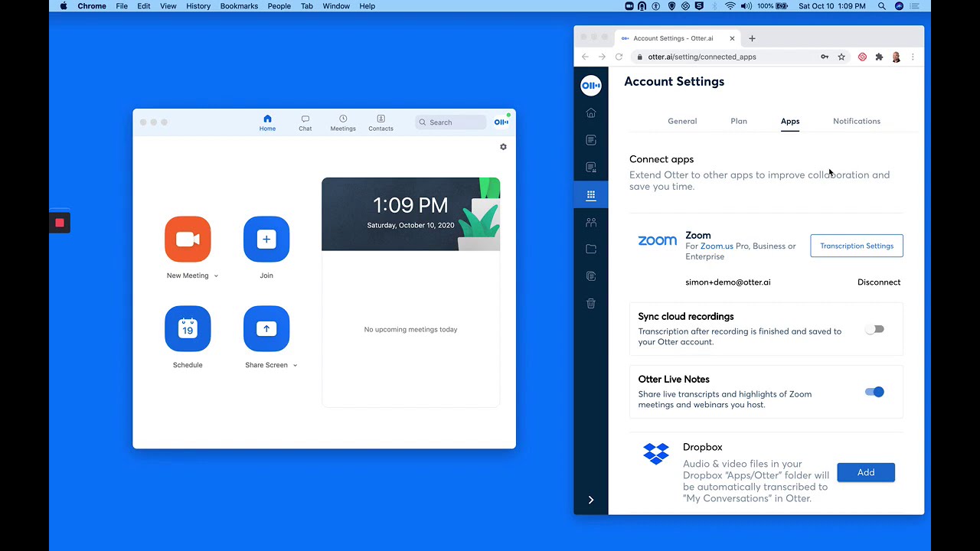Turn off Otter Live Notes switch

(874, 392)
